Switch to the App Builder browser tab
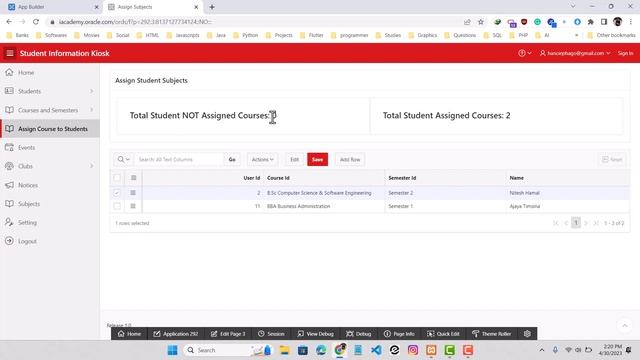This screenshot has height=360, width=640. [x=53, y=7]
